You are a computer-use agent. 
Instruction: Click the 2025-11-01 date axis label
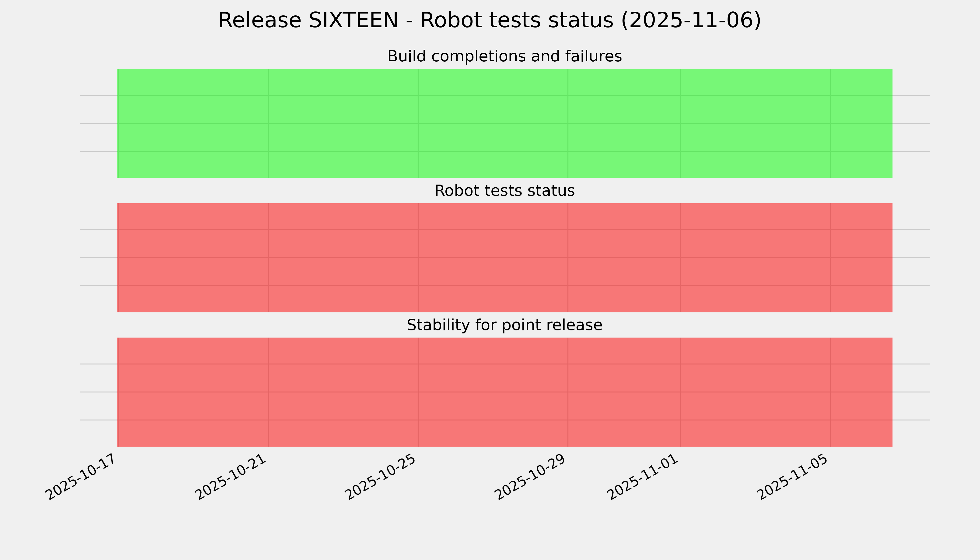pos(643,478)
